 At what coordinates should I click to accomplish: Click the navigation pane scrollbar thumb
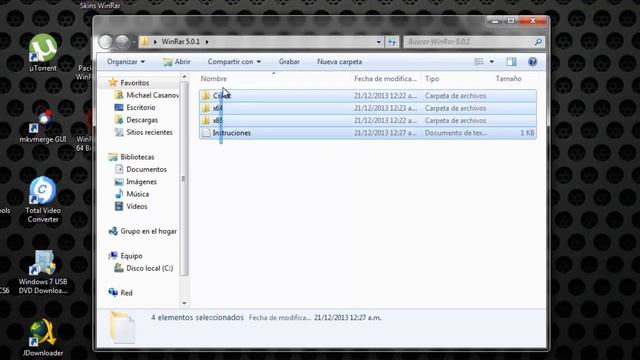184,178
